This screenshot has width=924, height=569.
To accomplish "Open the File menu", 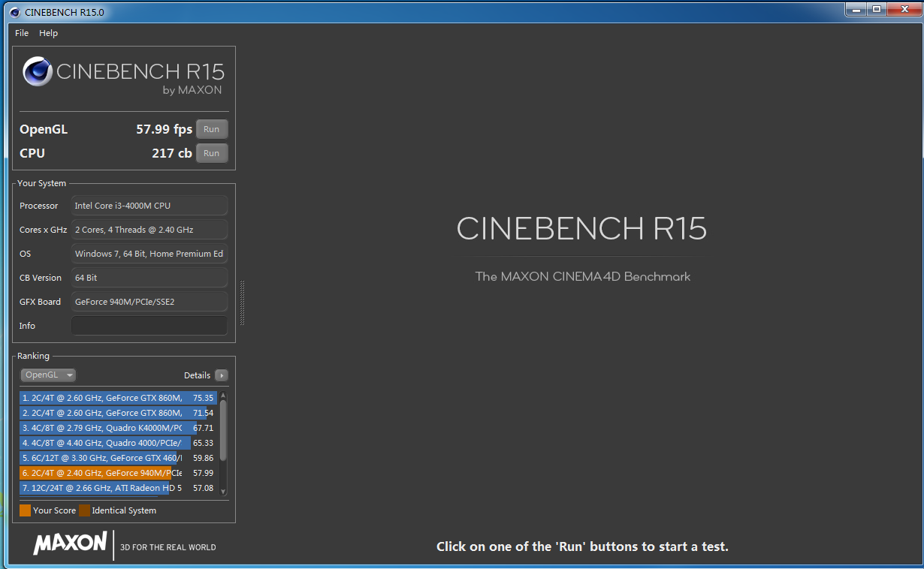I will [x=22, y=33].
